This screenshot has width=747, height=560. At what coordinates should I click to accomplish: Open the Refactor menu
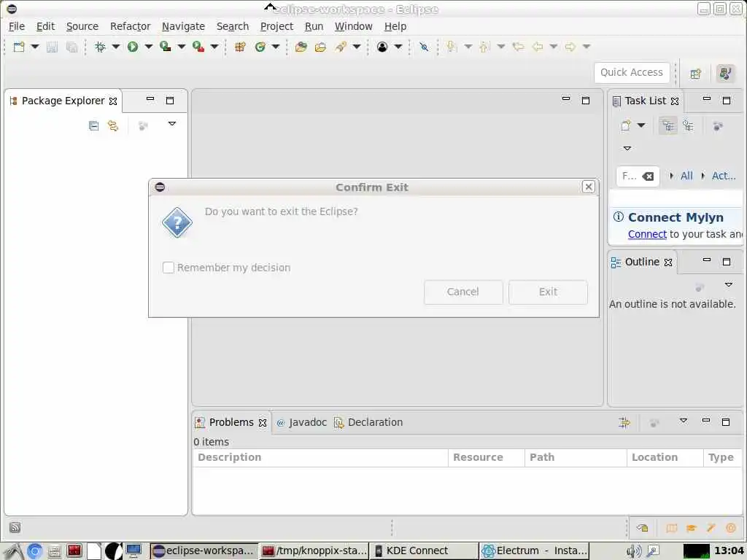130,26
